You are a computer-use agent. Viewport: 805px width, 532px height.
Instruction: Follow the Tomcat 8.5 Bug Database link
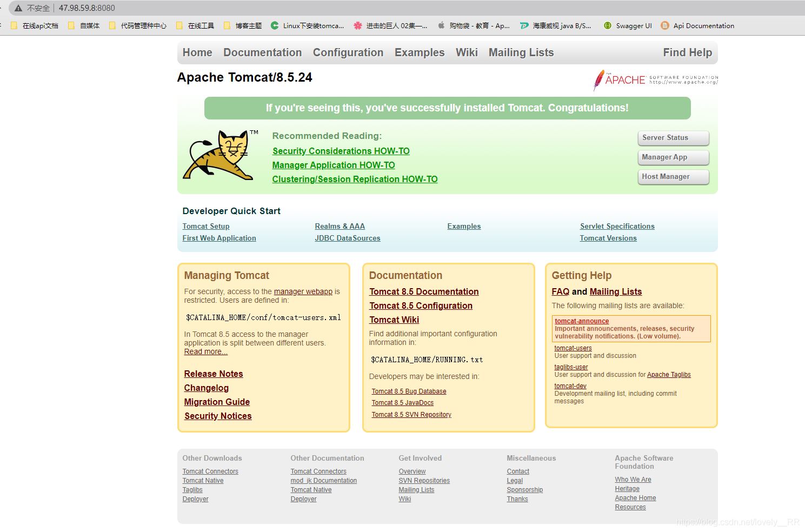pos(409,391)
